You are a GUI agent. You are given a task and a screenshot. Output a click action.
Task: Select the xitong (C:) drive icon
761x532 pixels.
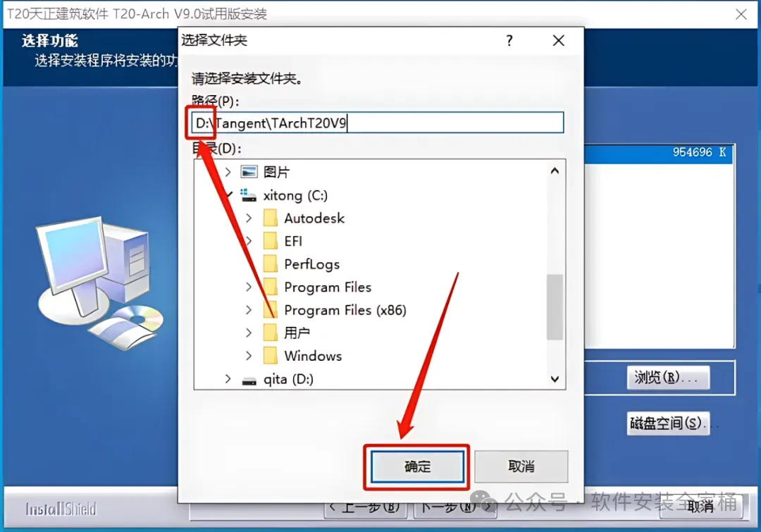click(249, 195)
